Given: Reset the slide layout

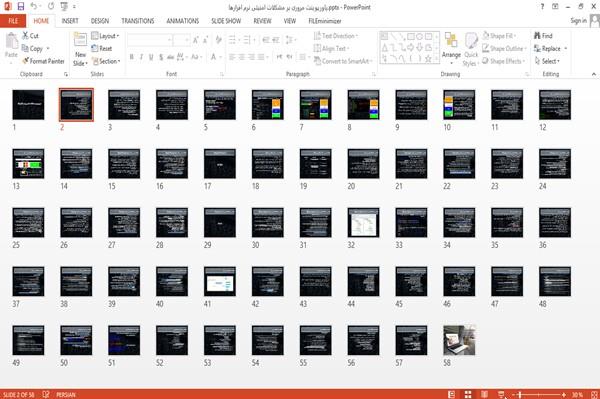Looking at the screenshot, I should pyautogui.click(x=102, y=49).
